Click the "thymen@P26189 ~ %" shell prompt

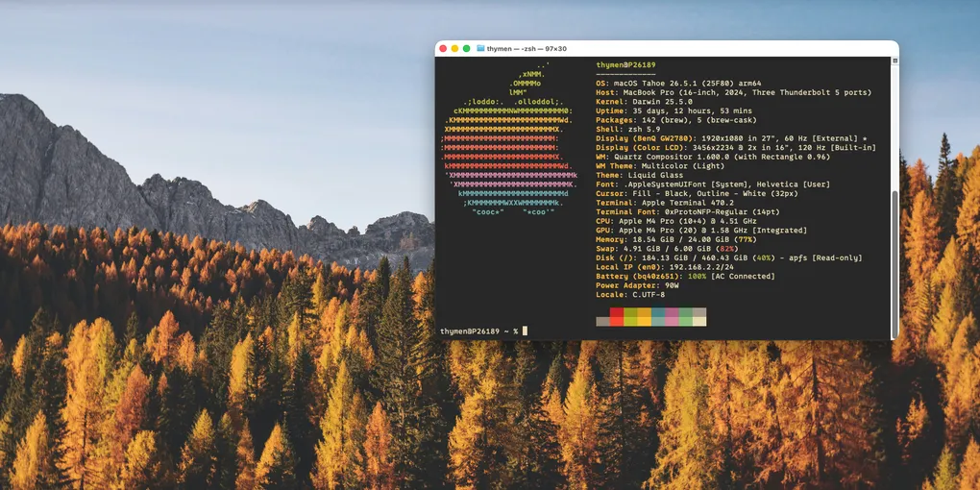coord(478,331)
